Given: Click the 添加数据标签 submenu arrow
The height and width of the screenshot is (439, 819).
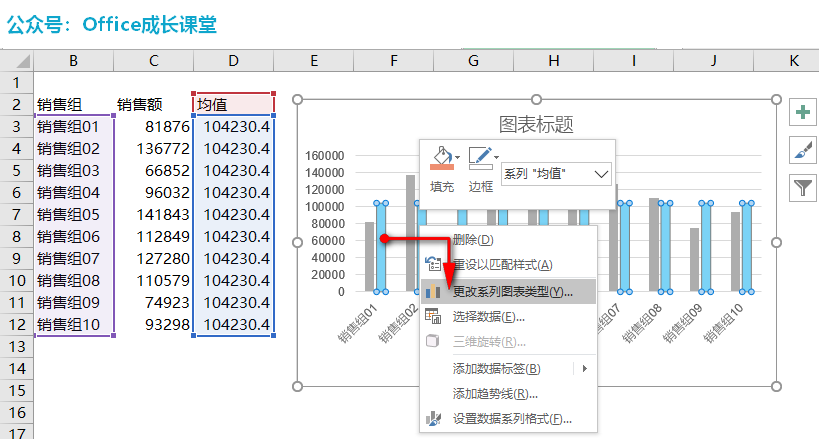Looking at the screenshot, I should click(x=584, y=369).
